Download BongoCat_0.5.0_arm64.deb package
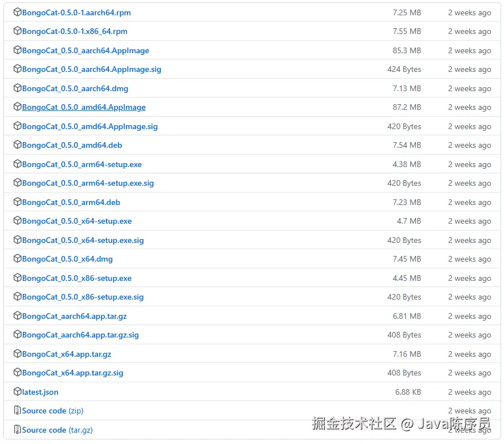The height and width of the screenshot is (444, 504). [x=71, y=203]
